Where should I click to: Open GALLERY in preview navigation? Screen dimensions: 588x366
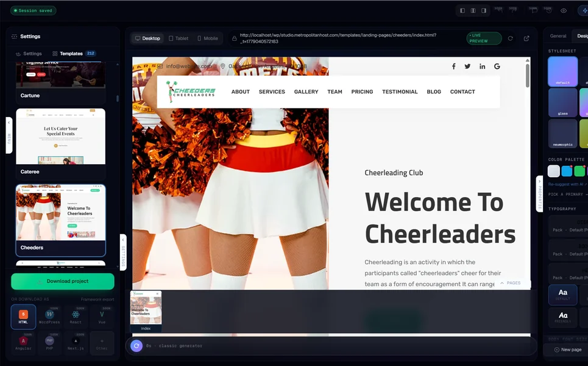(x=306, y=91)
